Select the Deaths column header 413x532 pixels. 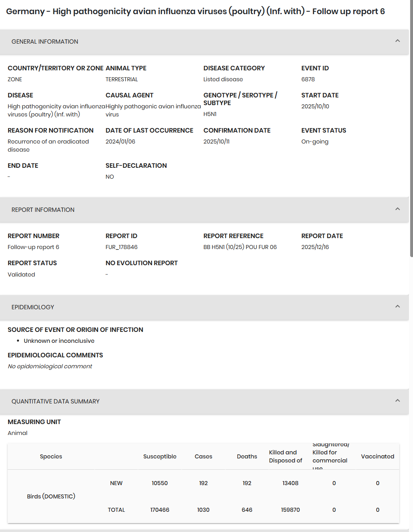(247, 456)
